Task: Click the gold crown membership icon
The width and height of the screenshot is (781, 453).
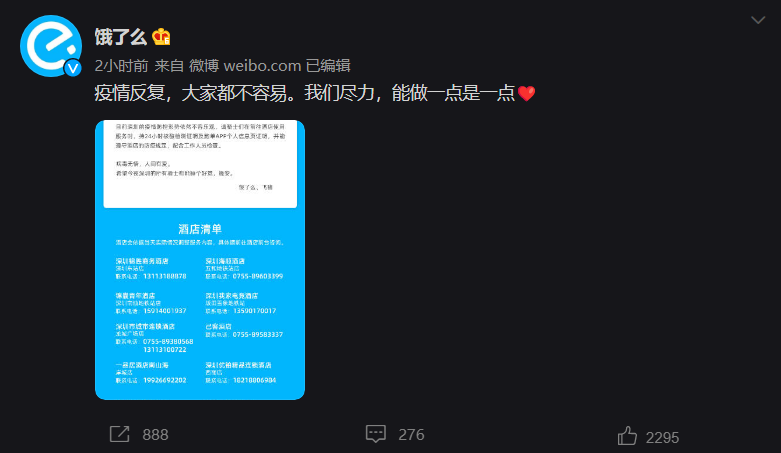Action: pyautogui.click(x=161, y=37)
